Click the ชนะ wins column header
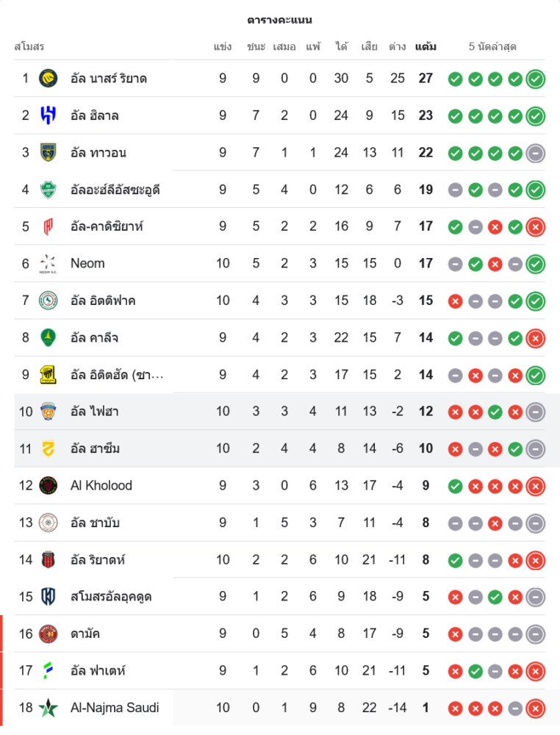The height and width of the screenshot is (735, 560). [x=256, y=47]
